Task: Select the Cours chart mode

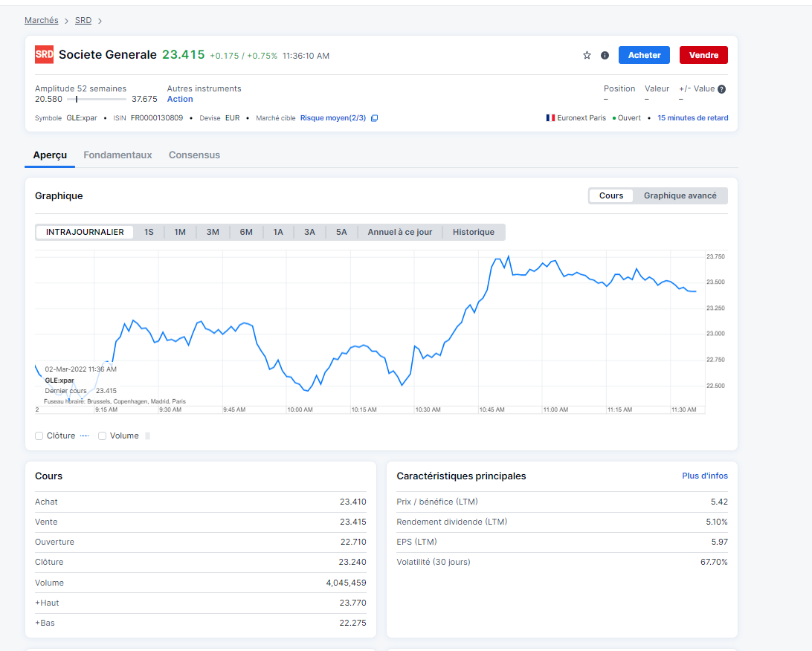Action: [x=611, y=195]
